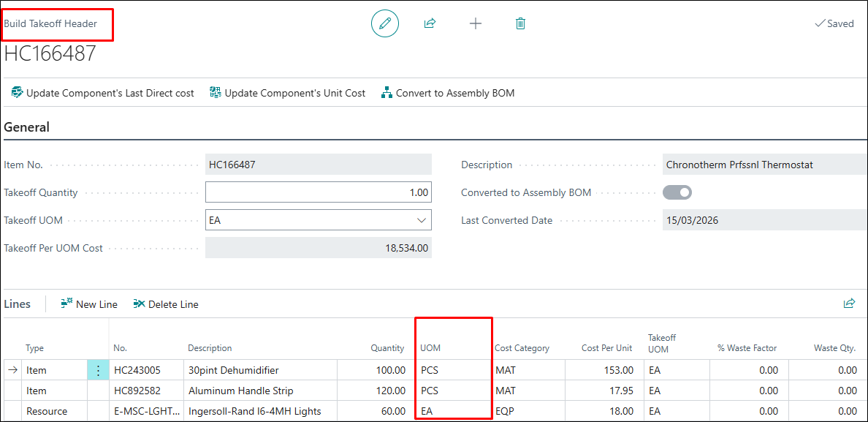Click the share icon in header
The height and width of the screenshot is (422, 868).
tap(430, 23)
